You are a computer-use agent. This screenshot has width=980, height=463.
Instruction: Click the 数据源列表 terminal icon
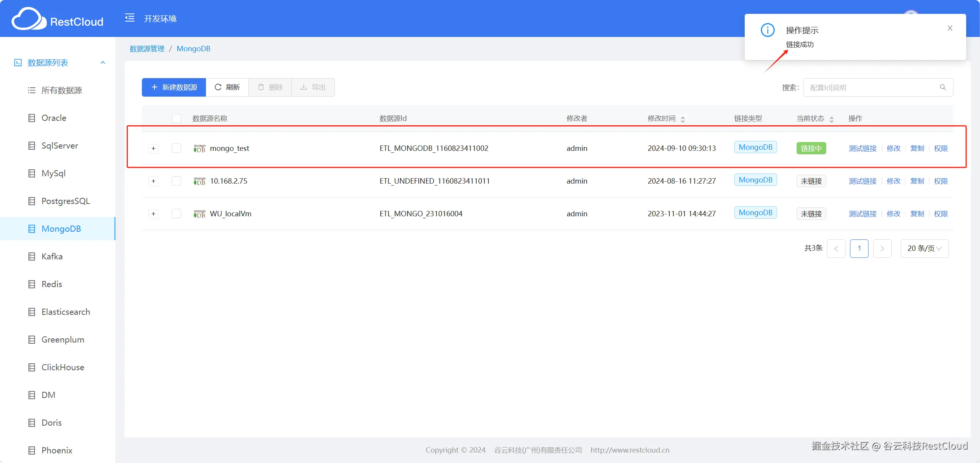click(18, 62)
